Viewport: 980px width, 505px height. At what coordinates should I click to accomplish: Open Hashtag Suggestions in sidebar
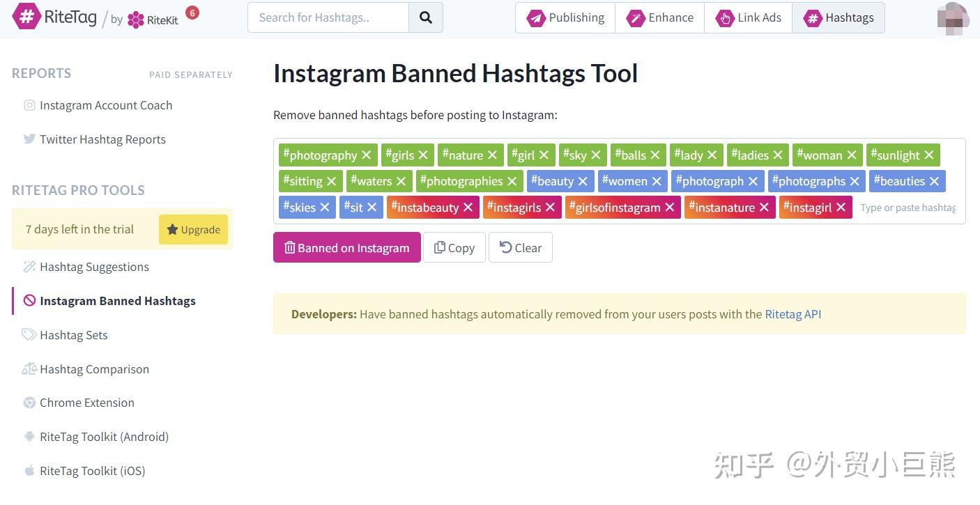point(94,267)
